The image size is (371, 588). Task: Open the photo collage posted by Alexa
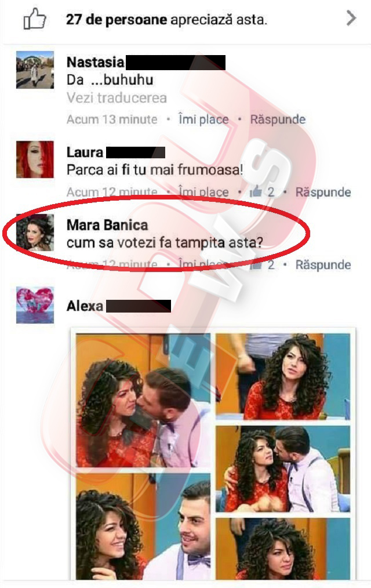pos(213,454)
